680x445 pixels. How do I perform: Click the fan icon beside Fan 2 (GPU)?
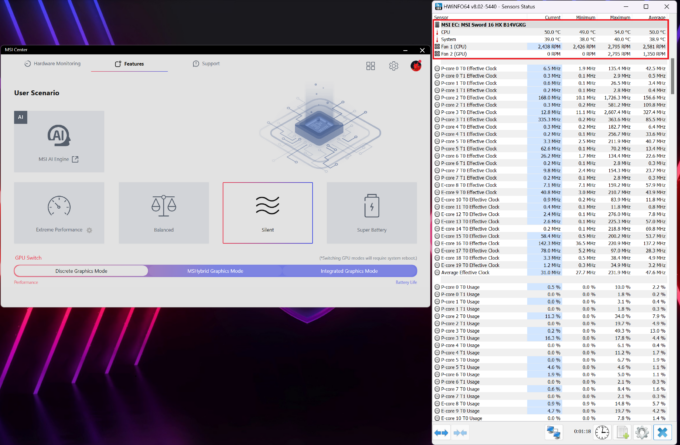[x=437, y=54]
